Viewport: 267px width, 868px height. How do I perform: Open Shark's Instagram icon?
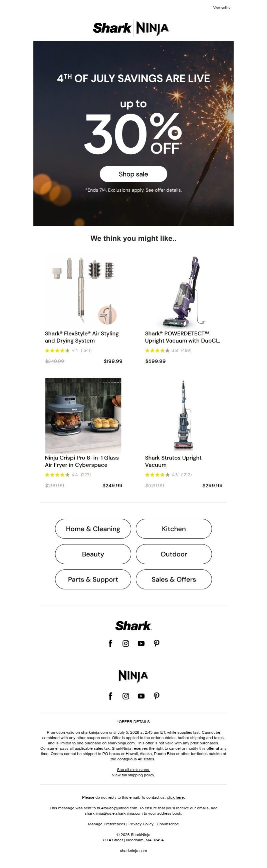pyautogui.click(x=125, y=643)
